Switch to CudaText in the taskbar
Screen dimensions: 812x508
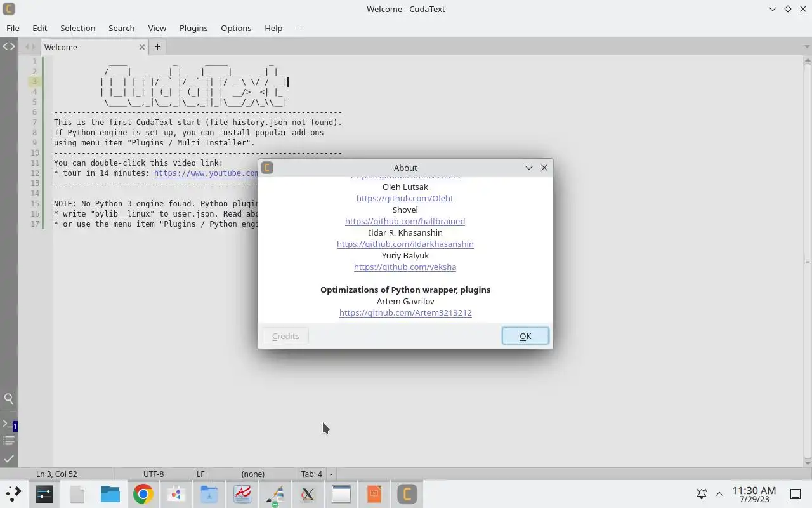click(x=407, y=493)
